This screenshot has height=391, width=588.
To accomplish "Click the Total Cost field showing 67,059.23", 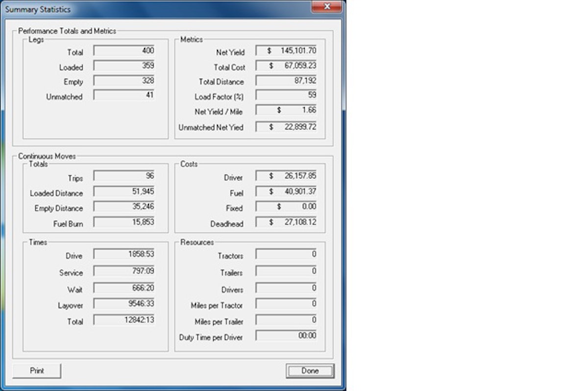I will point(287,67).
